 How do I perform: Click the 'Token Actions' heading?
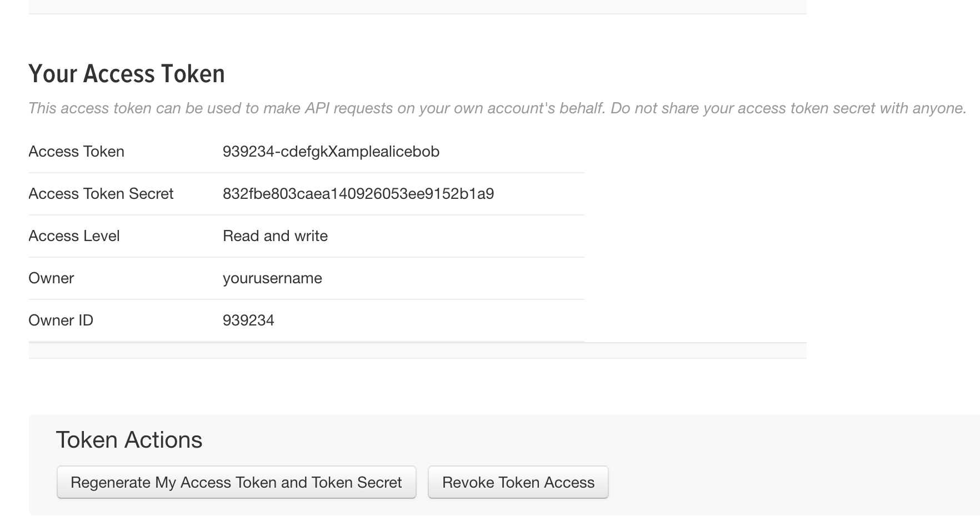coord(129,440)
